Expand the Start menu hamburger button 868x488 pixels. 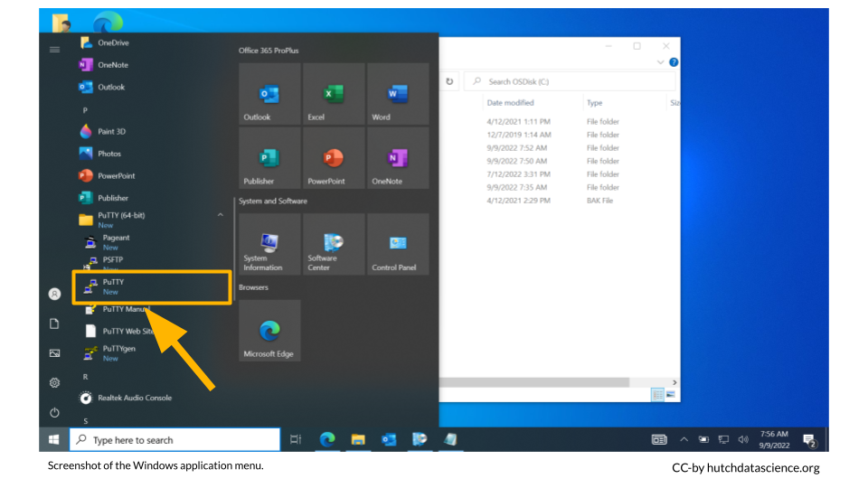[55, 50]
